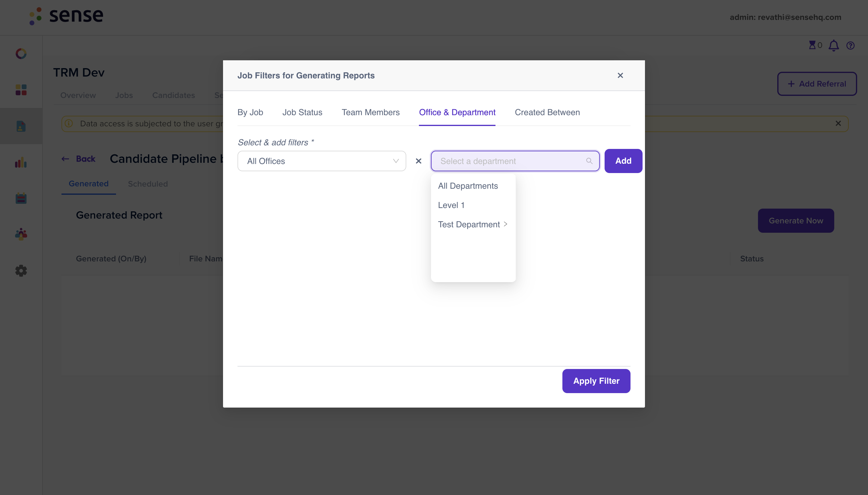Open the calendar sidebar icon
The width and height of the screenshot is (868, 495).
[21, 198]
